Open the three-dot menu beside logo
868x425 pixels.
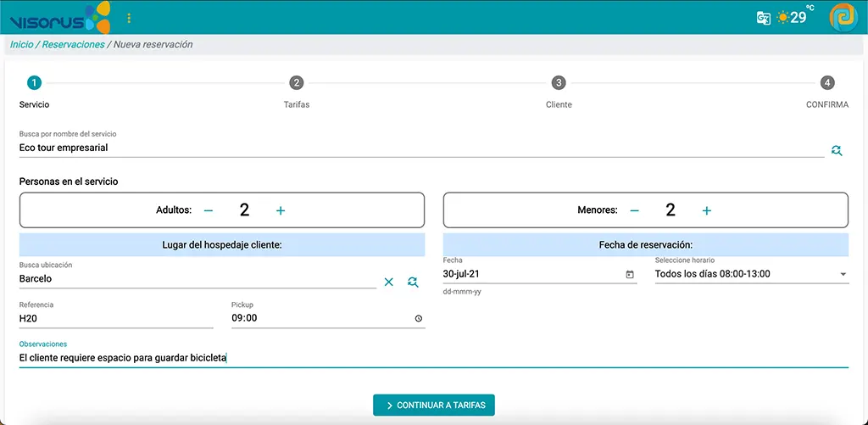click(x=129, y=18)
